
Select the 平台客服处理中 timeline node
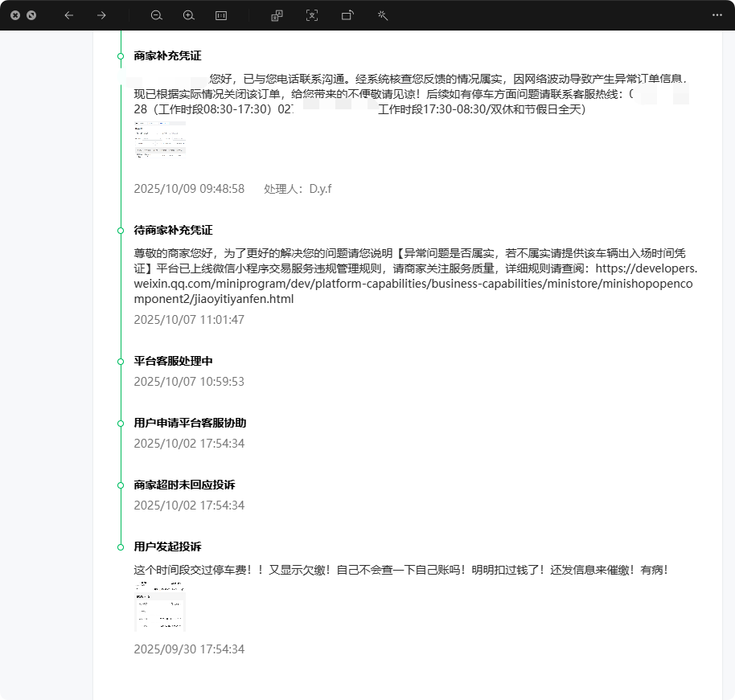(x=121, y=361)
